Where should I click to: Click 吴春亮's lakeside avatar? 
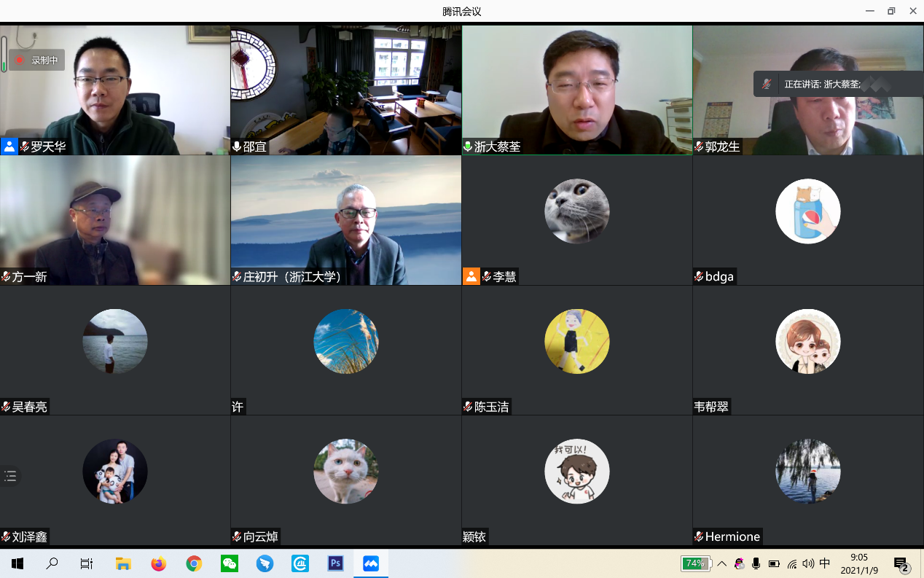[115, 341]
